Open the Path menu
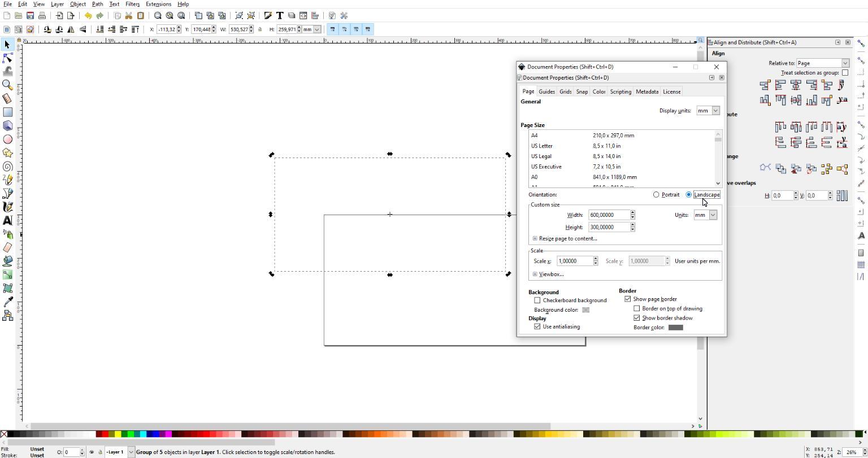868x458 pixels. (x=97, y=4)
